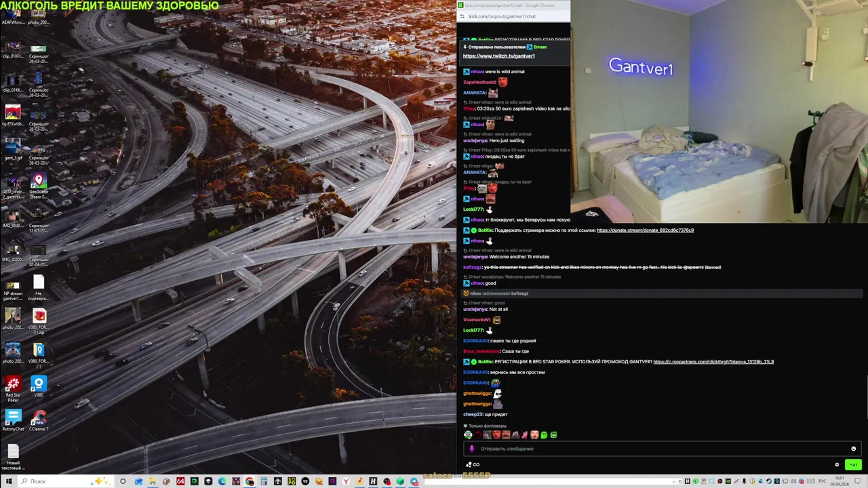Viewport: 868px width, 488px height.
Task: Open the Chrome site info icon in address bar
Action: click(462, 16)
